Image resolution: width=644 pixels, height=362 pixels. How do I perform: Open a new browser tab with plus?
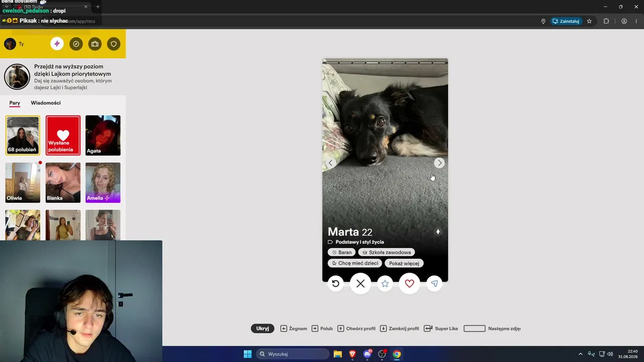[98, 7]
